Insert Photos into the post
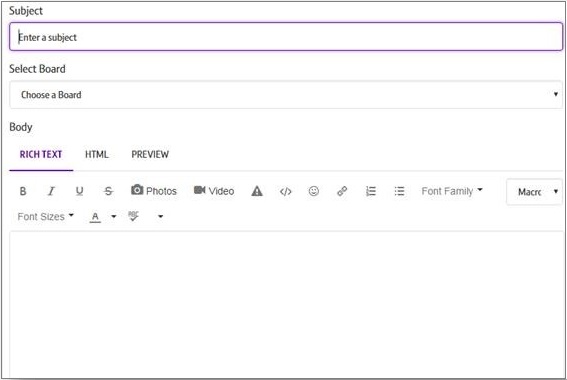Viewport: 567px width, 380px height. pyautogui.click(x=154, y=191)
